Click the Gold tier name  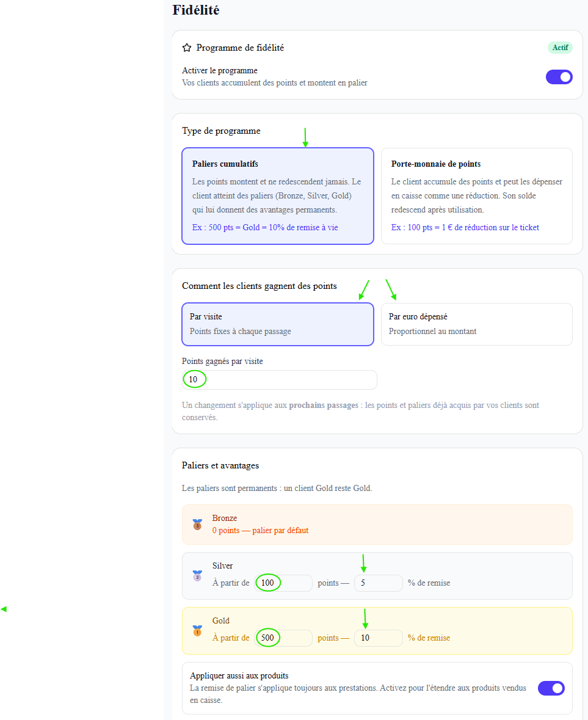[x=221, y=621]
